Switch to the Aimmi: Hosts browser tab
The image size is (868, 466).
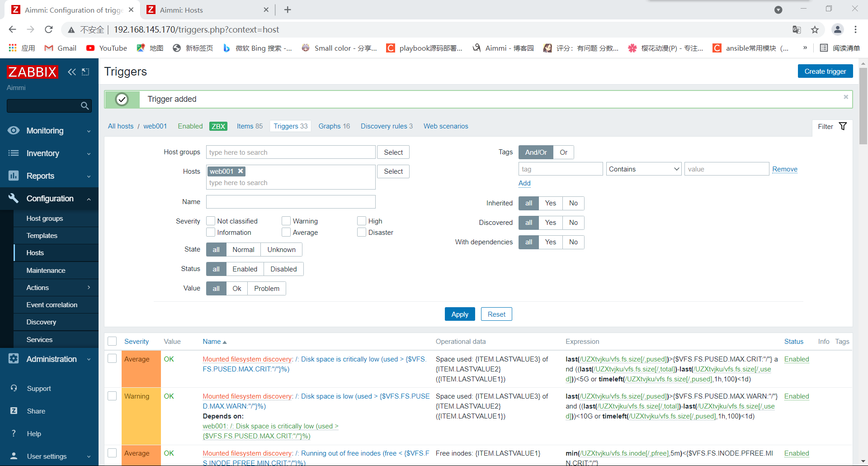pyautogui.click(x=208, y=10)
